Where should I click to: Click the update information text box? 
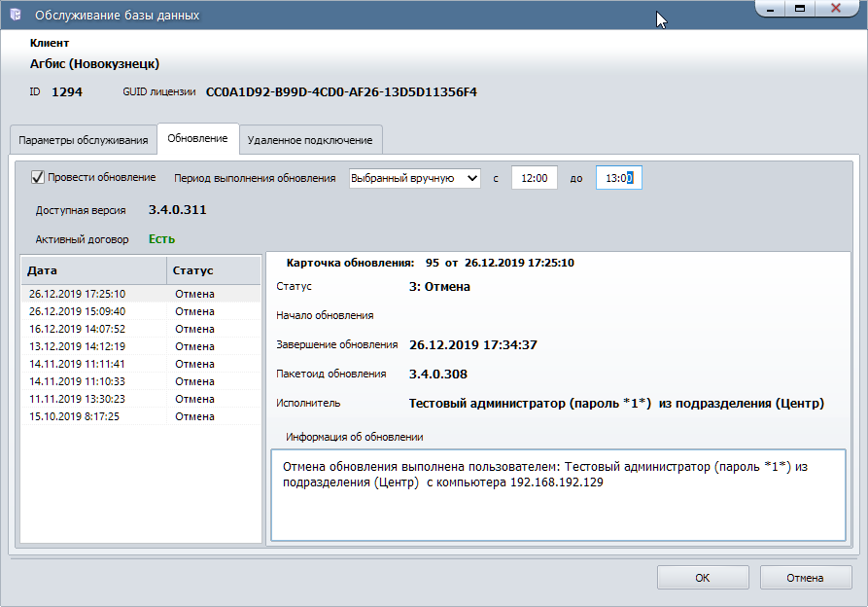click(x=559, y=495)
